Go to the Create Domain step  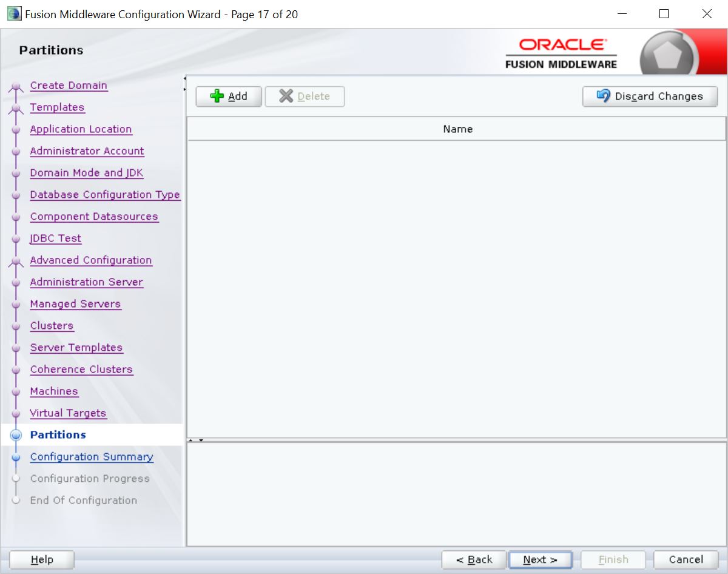(69, 86)
